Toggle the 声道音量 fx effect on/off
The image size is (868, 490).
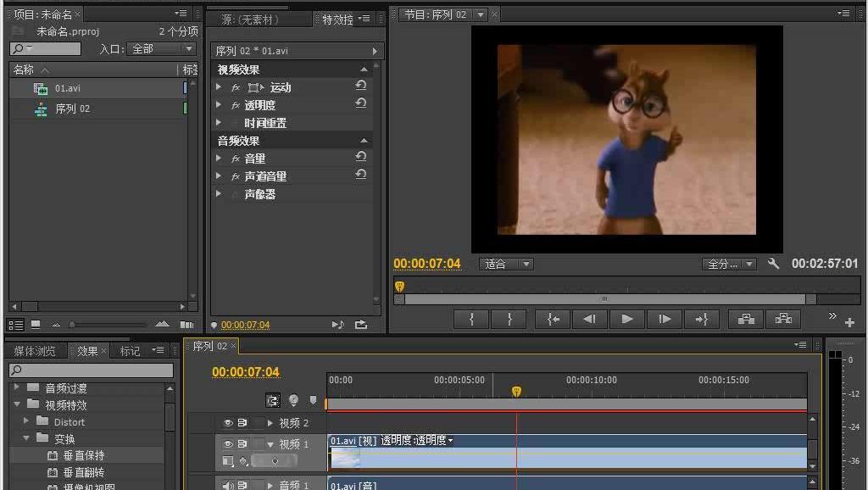click(236, 176)
